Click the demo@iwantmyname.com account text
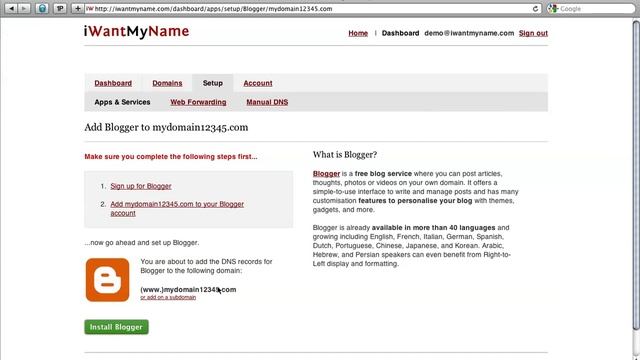This screenshot has height=360, width=640. coord(469,33)
